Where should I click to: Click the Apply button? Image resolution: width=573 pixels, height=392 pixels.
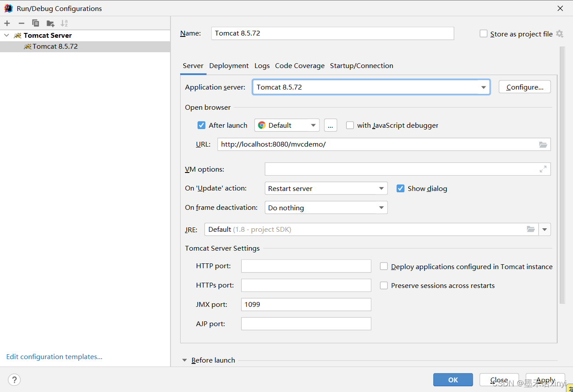(x=545, y=380)
